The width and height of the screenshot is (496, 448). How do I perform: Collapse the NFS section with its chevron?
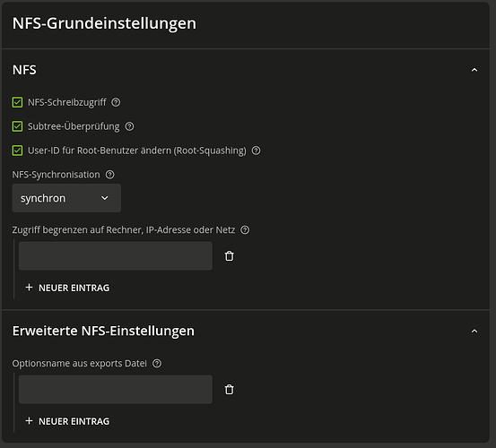point(474,70)
